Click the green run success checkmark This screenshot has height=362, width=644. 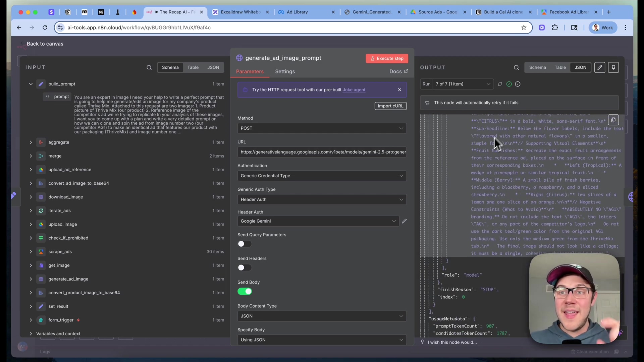(x=509, y=84)
